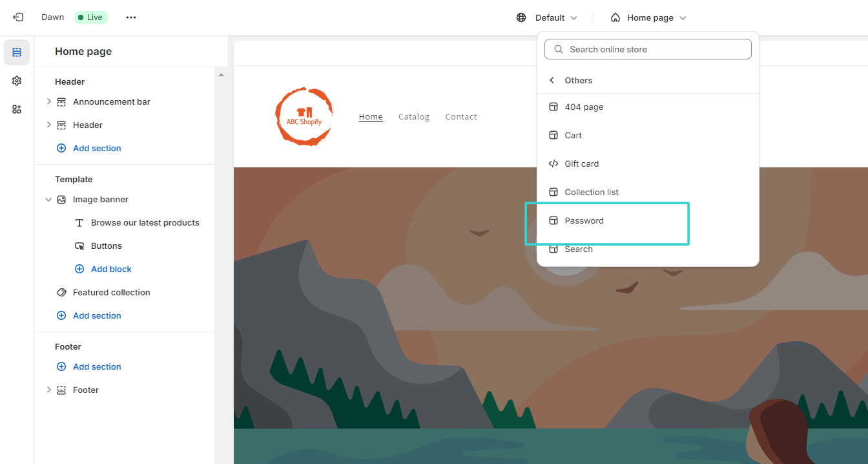Click the Image banner section icon
This screenshot has height=464, width=868.
click(x=61, y=199)
